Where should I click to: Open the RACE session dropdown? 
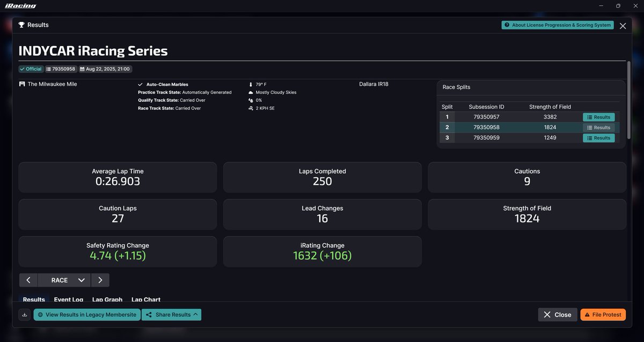coord(64,280)
